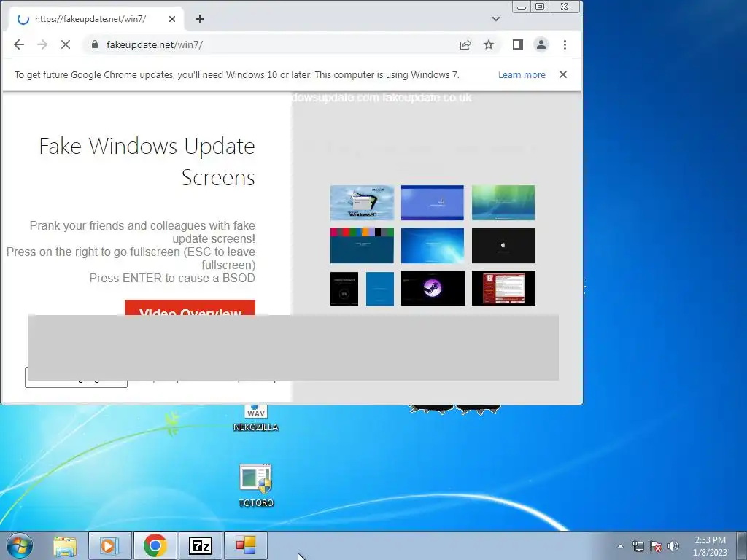Click the Chrome forward arrow
This screenshot has height=560, width=747.
[42, 44]
